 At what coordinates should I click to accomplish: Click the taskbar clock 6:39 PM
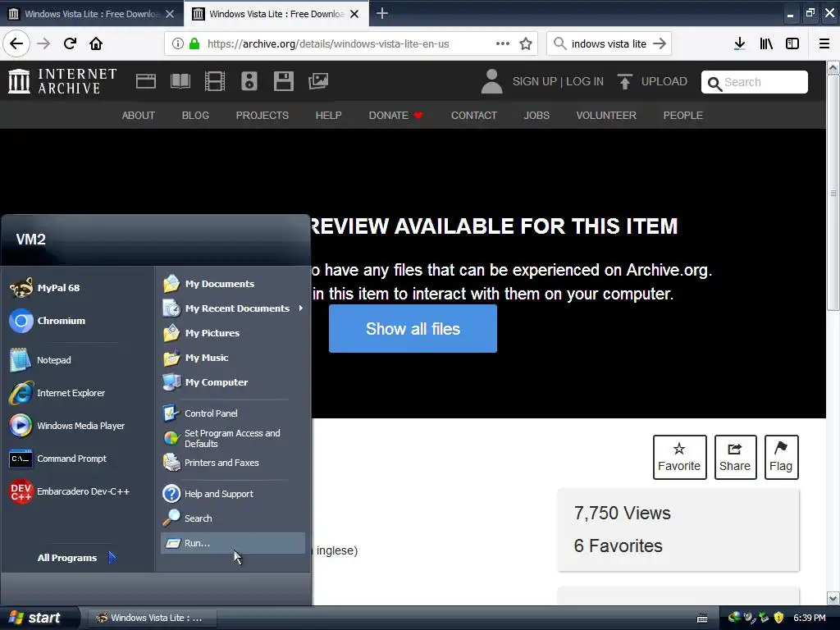(x=809, y=618)
